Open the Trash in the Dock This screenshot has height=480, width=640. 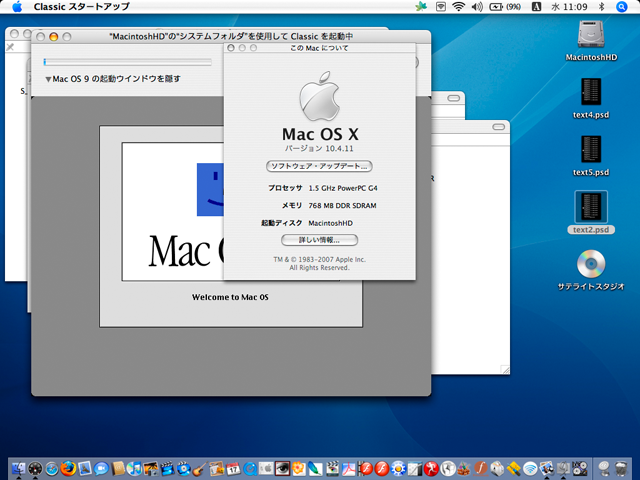click(x=620, y=469)
